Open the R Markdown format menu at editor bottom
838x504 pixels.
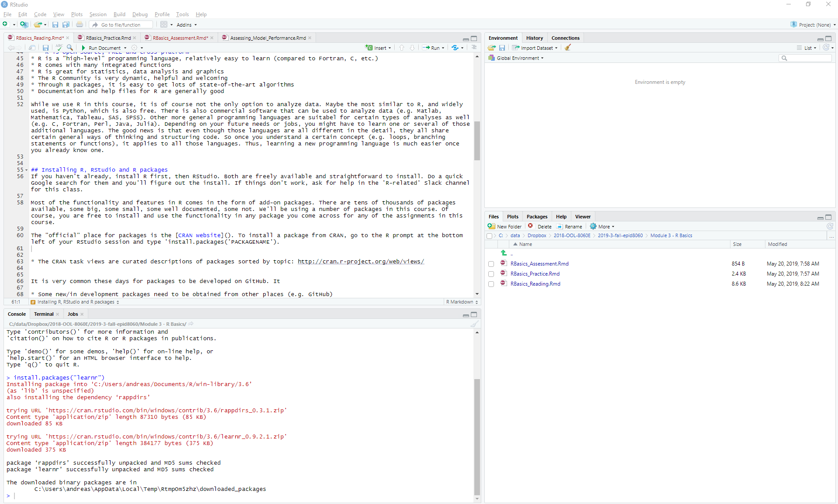461,302
